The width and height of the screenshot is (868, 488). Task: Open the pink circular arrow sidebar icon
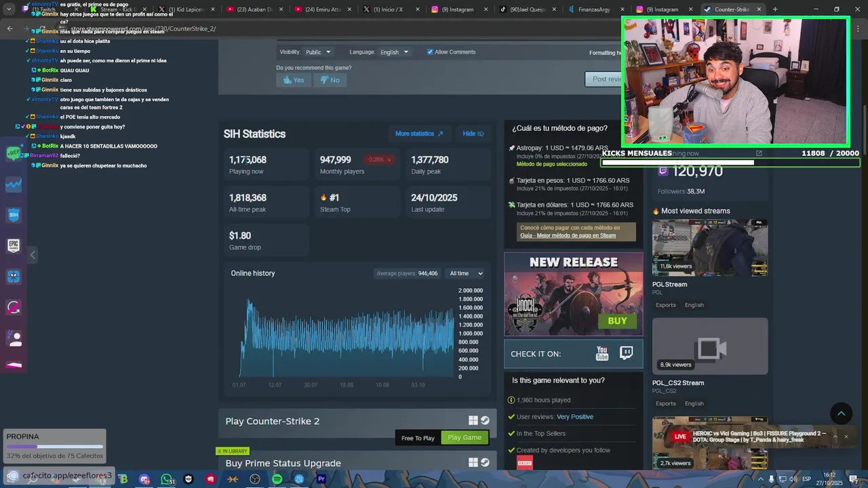pos(14,307)
